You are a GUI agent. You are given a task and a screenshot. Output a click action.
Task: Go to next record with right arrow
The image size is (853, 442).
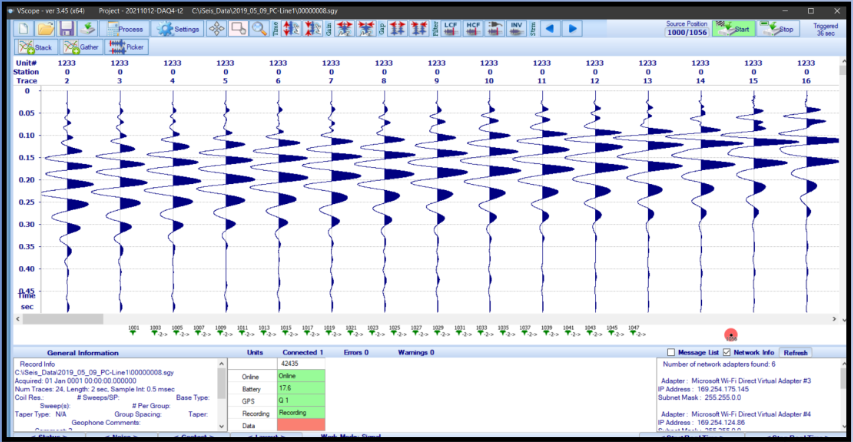573,28
